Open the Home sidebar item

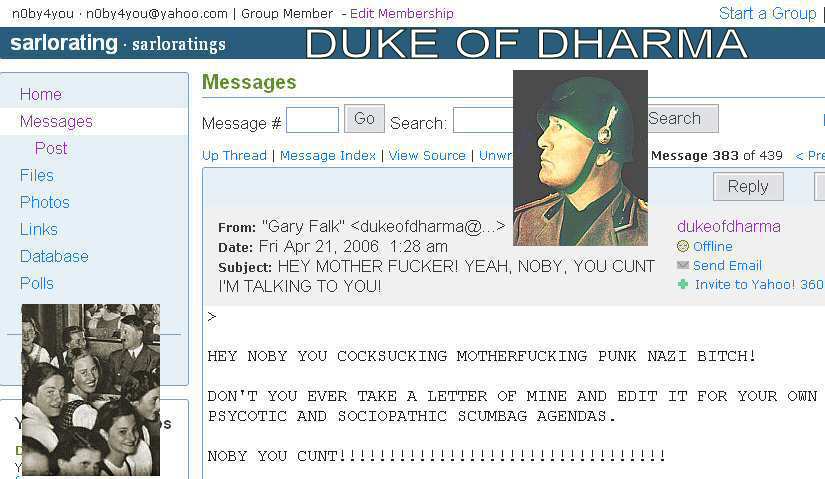click(x=41, y=94)
